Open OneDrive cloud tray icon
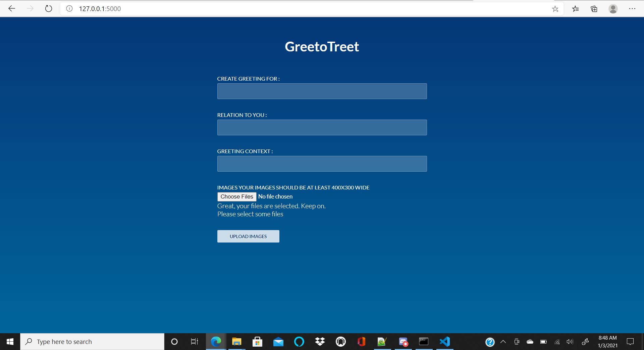This screenshot has width=644, height=350. pyautogui.click(x=530, y=342)
